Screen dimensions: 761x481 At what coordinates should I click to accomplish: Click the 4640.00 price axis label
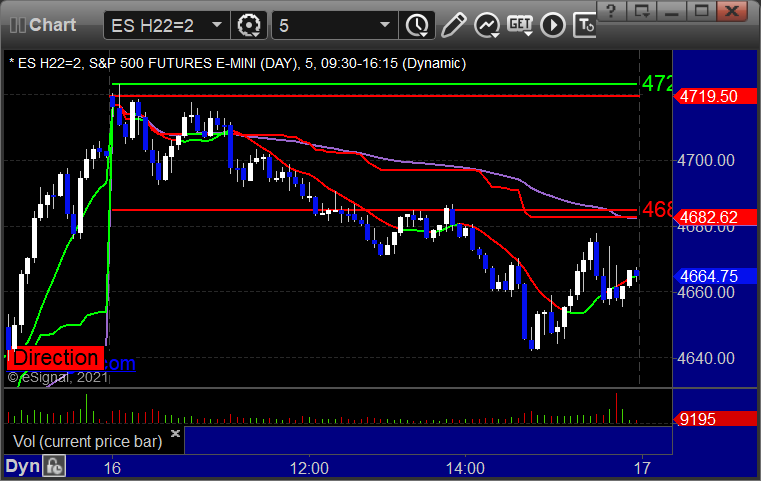(x=706, y=359)
